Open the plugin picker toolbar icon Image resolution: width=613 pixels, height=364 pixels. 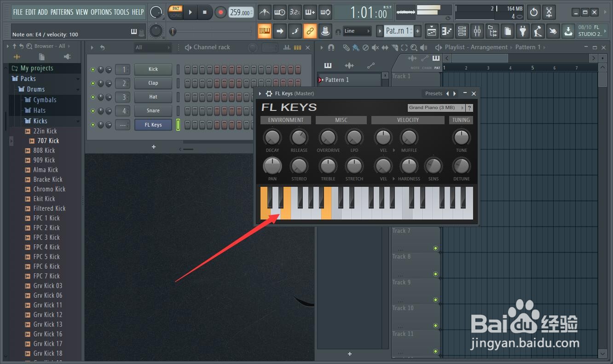click(523, 31)
